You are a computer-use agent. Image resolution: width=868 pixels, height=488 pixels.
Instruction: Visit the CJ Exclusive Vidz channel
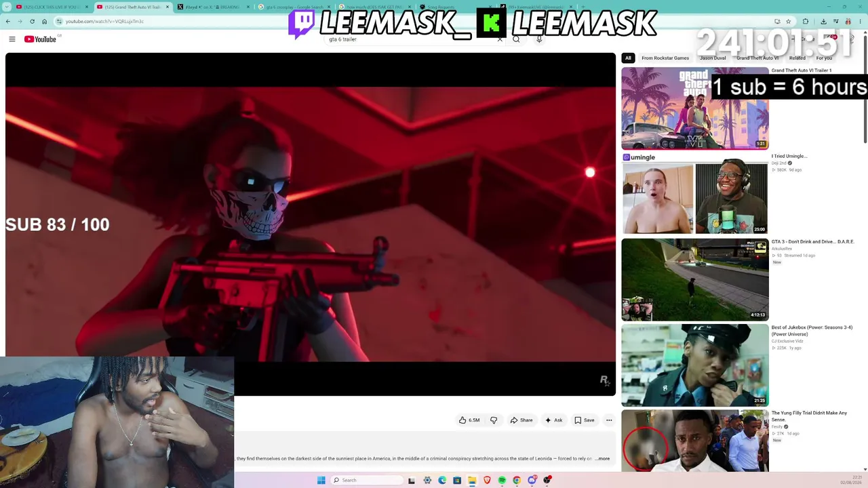click(787, 341)
